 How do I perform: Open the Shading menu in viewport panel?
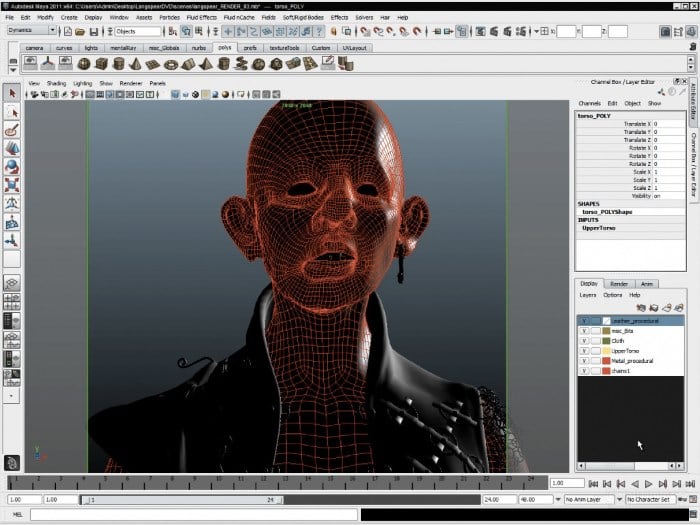pos(57,83)
